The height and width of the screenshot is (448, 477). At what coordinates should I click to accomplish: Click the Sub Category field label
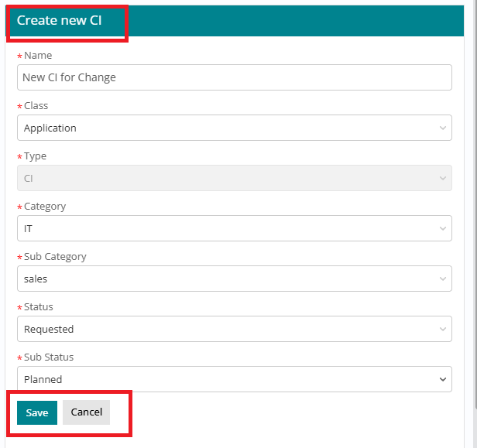pyautogui.click(x=55, y=257)
